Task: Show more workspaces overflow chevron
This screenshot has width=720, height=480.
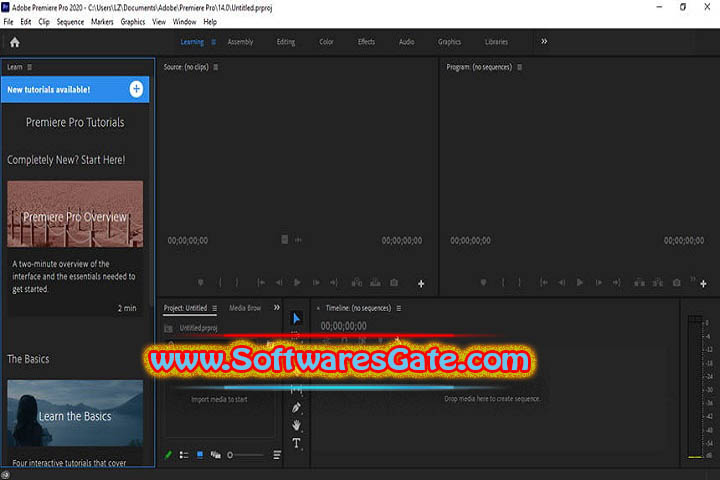Action: coord(544,41)
